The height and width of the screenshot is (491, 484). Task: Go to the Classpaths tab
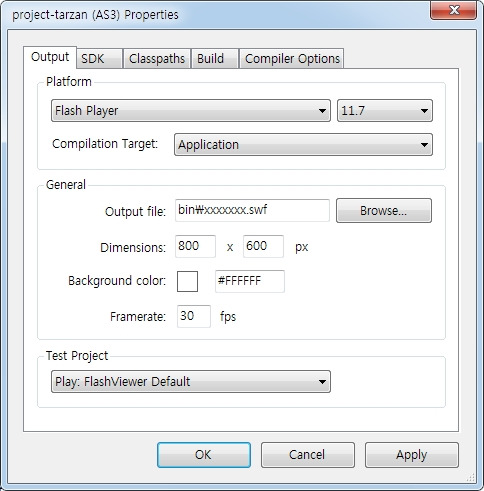(x=157, y=59)
